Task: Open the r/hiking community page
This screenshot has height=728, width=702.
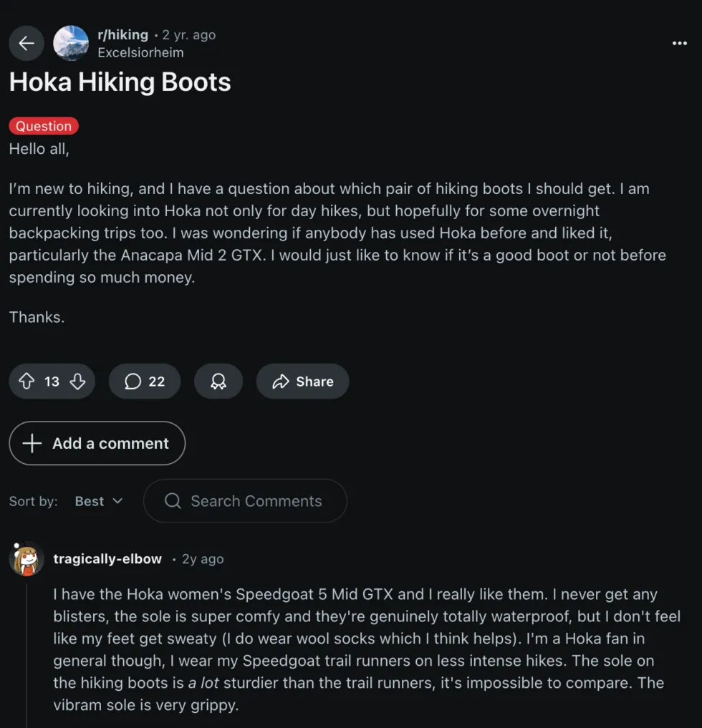Action: 122,34
